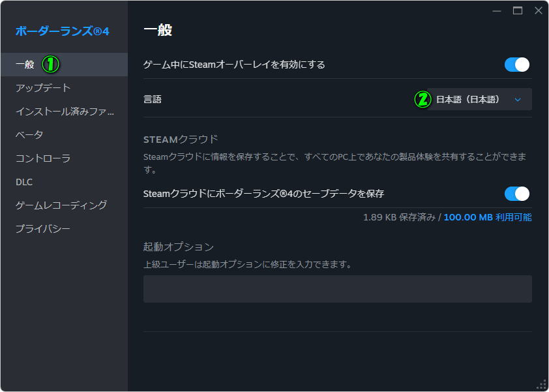
Task: Click the 100.00 MB 利用可能 link
Action: [x=487, y=218]
